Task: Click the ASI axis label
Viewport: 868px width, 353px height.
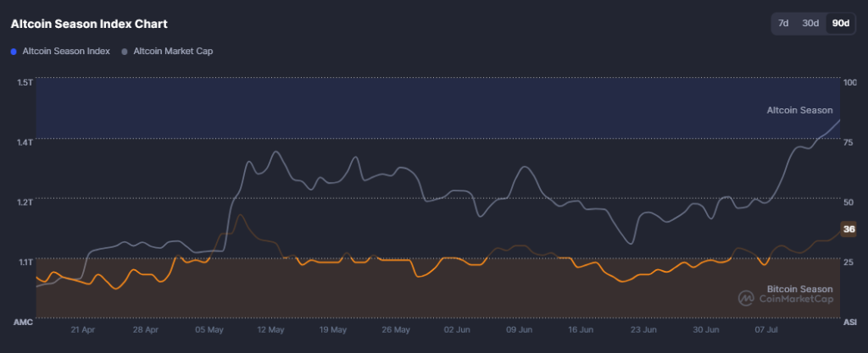Action: point(849,322)
